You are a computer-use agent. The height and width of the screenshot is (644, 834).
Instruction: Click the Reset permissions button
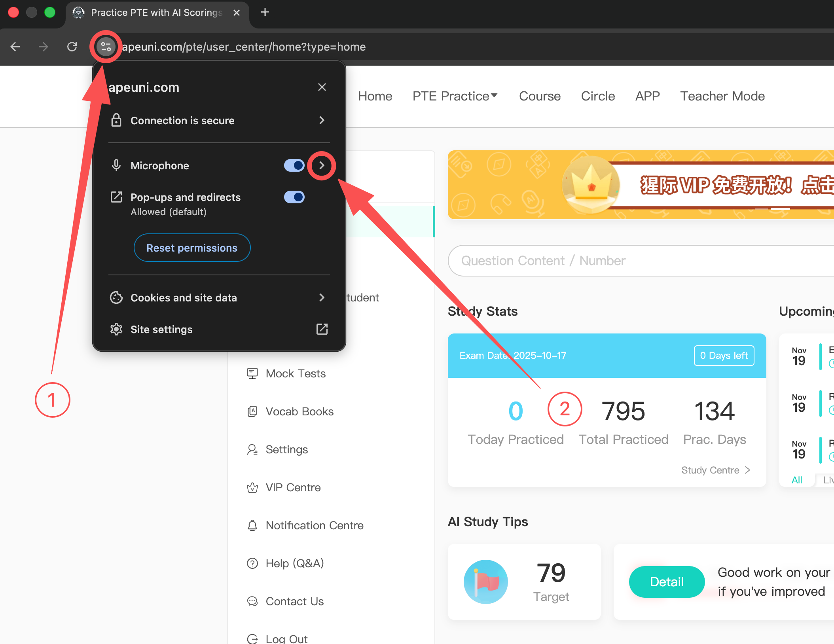coord(192,248)
